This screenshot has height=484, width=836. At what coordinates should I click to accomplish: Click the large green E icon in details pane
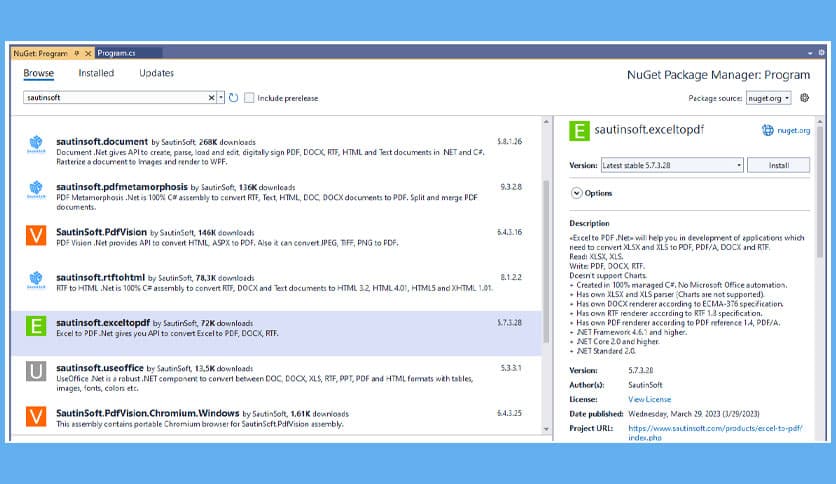click(579, 131)
